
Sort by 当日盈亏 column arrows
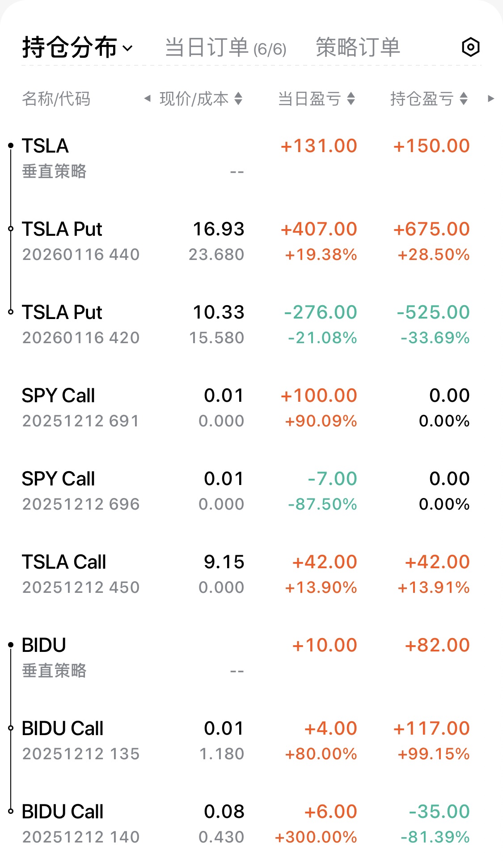click(x=351, y=98)
